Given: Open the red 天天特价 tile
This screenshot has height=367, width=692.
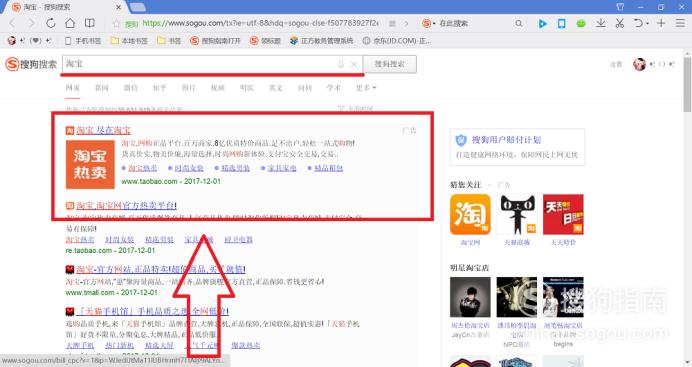Looking at the screenshot, I should (563, 214).
